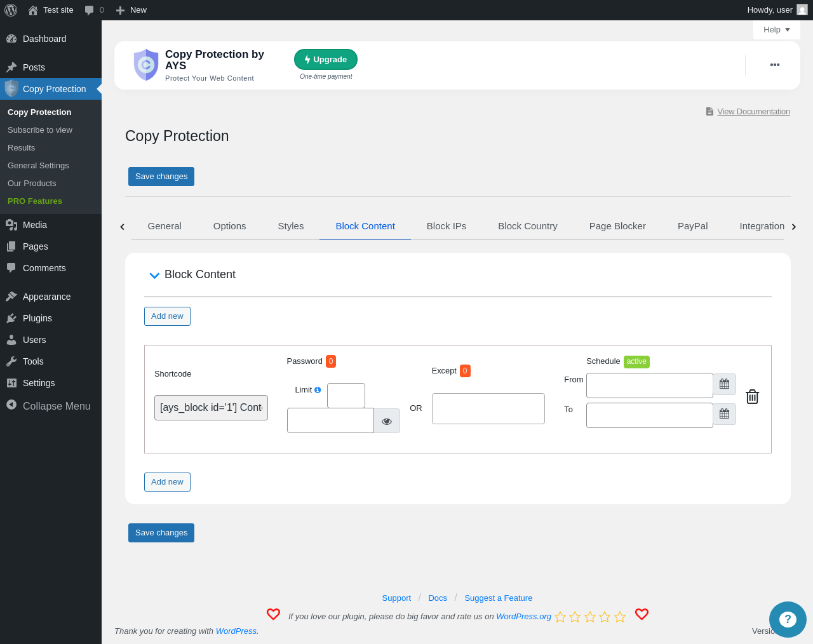This screenshot has height=644, width=813.
Task: Open the Schedule To calendar picker
Action: pos(724,414)
